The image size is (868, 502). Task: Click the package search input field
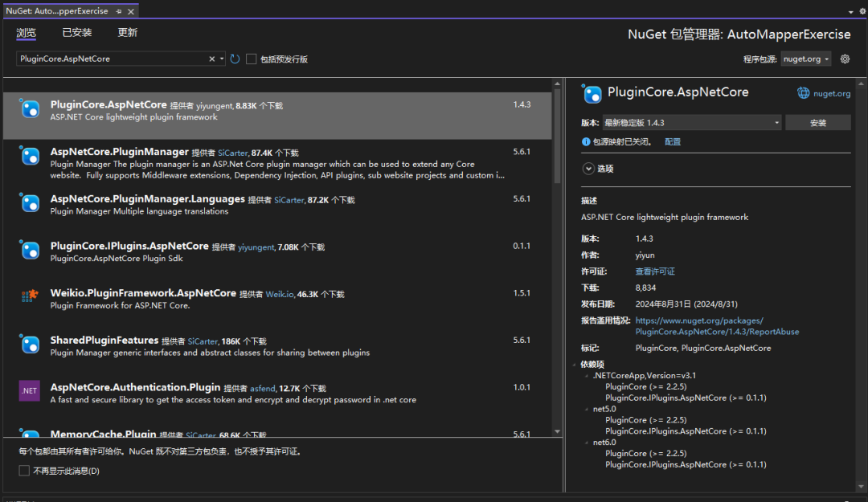[x=113, y=59]
